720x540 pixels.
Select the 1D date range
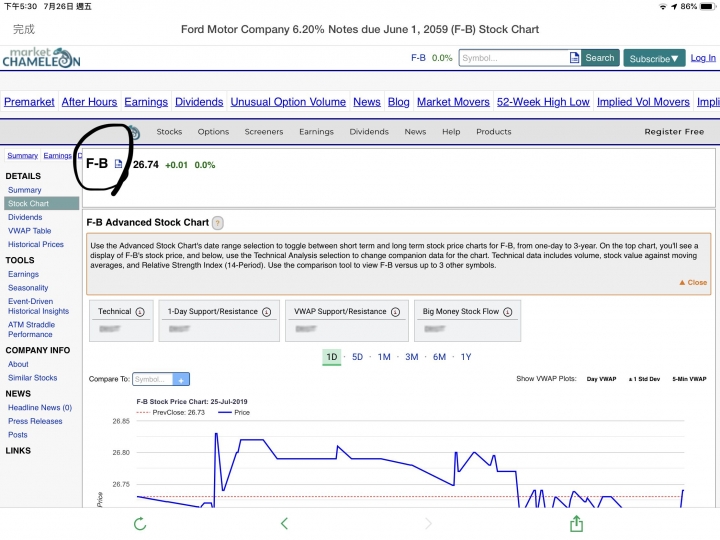[332, 357]
